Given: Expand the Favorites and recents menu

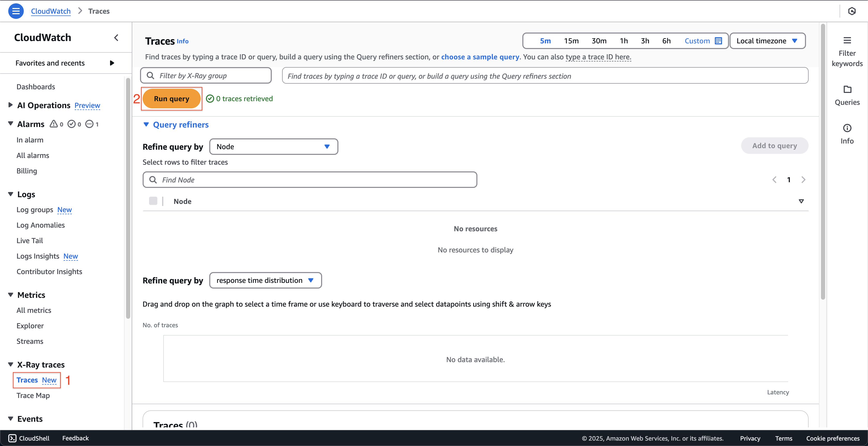Looking at the screenshot, I should click(112, 62).
